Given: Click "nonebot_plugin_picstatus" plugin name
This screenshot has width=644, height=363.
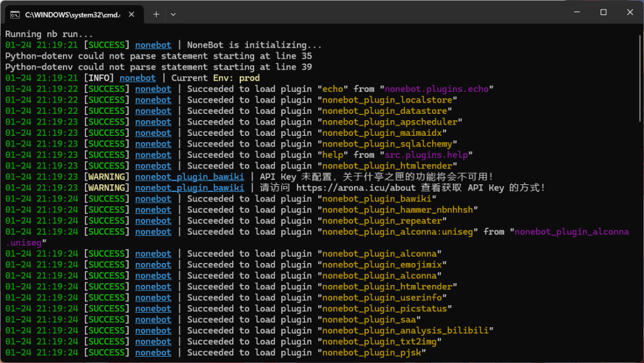Looking at the screenshot, I should point(384,309).
